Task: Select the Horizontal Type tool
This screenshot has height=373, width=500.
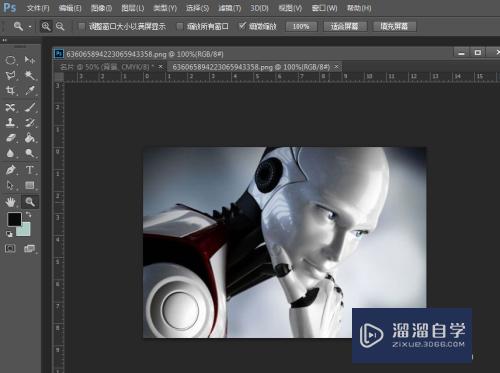Action: click(x=30, y=170)
